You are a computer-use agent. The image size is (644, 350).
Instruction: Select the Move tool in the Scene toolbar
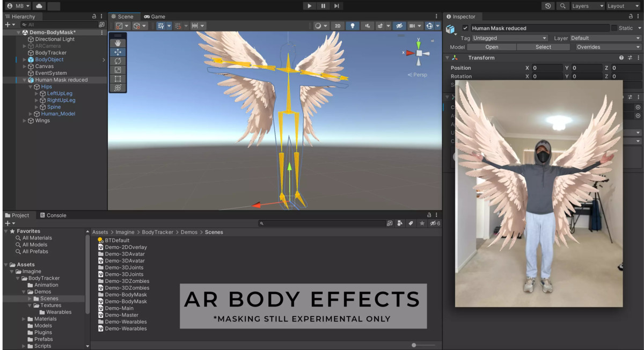[x=118, y=52]
